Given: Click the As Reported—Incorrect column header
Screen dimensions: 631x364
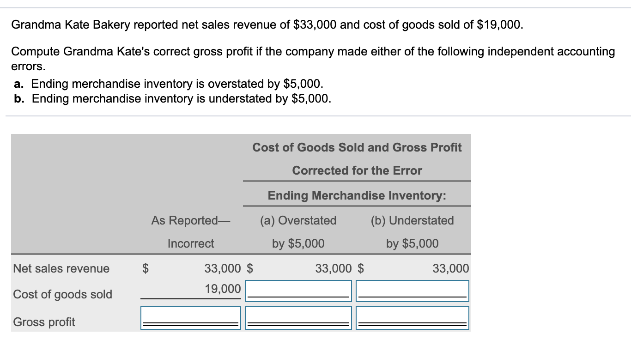Looking at the screenshot, I should point(191,231).
